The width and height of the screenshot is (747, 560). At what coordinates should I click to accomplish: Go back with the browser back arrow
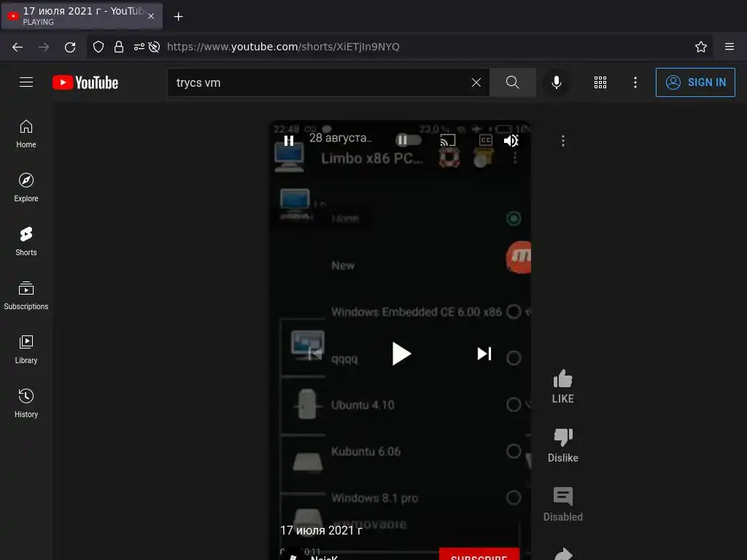18,47
